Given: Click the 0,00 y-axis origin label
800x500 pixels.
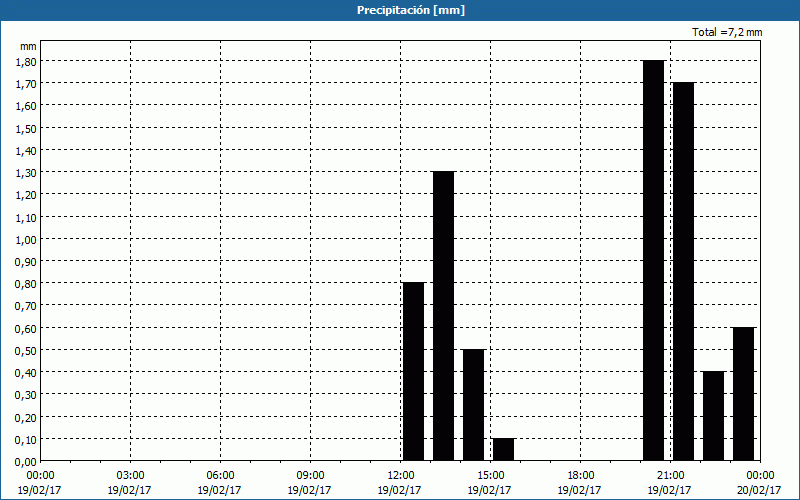Looking at the screenshot, I should pyautogui.click(x=26, y=462).
